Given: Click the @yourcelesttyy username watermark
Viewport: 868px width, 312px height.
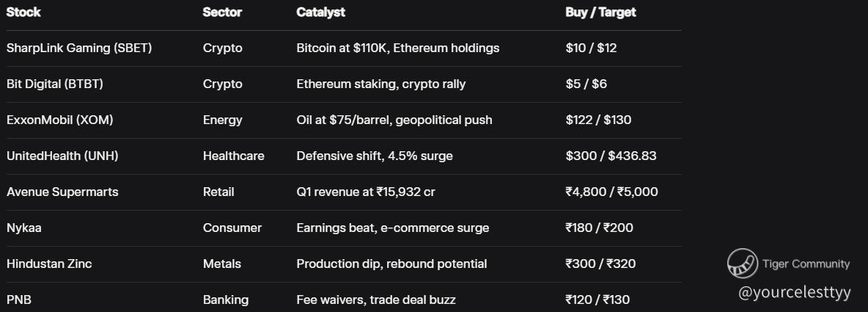Looking at the screenshot, I should point(794,292).
